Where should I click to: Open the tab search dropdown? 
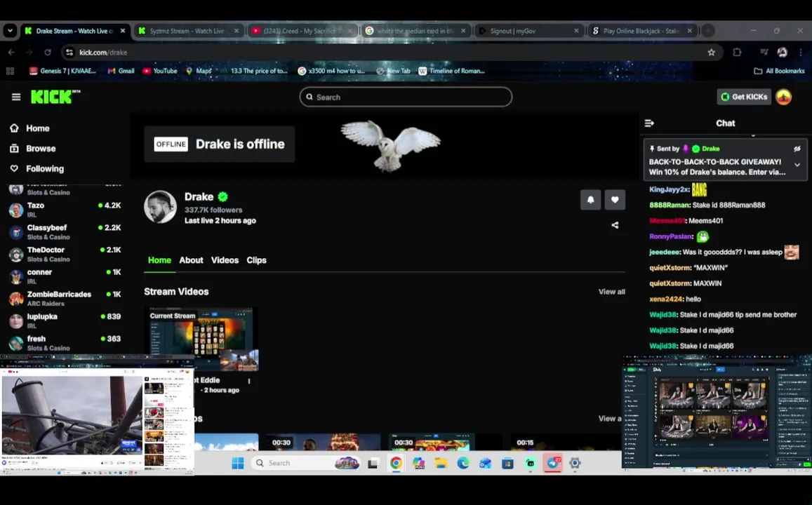(10, 31)
